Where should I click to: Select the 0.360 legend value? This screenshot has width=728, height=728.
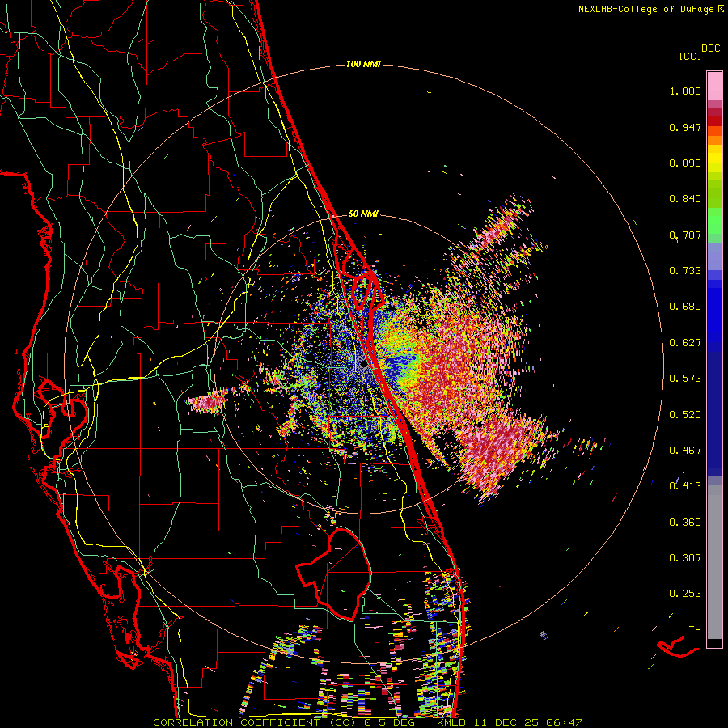[x=685, y=523]
